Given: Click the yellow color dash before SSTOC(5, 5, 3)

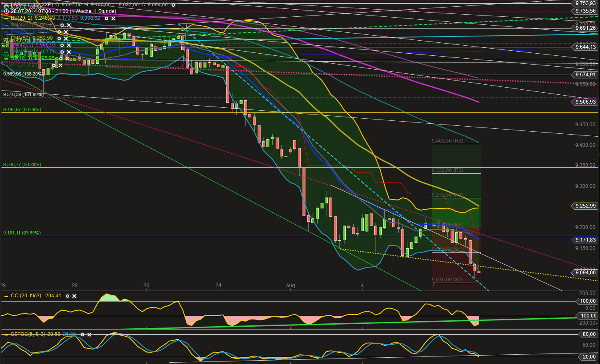Looking at the screenshot, I should coord(6,335).
